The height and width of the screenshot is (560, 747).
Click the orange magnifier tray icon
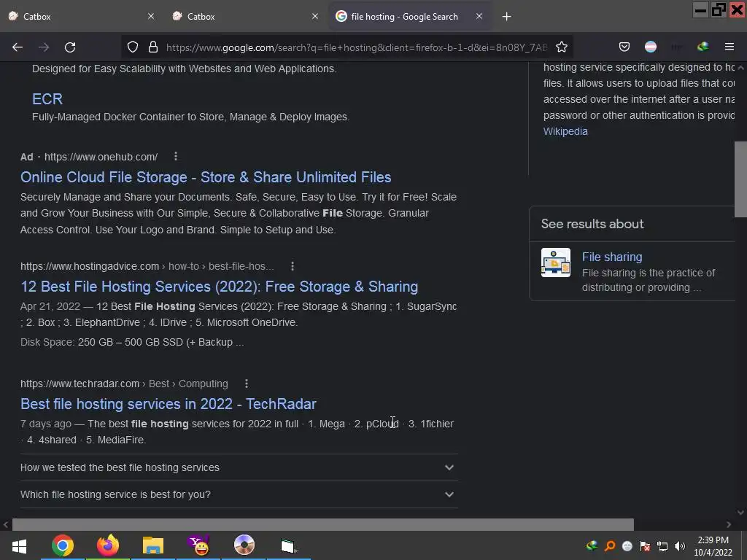click(610, 545)
